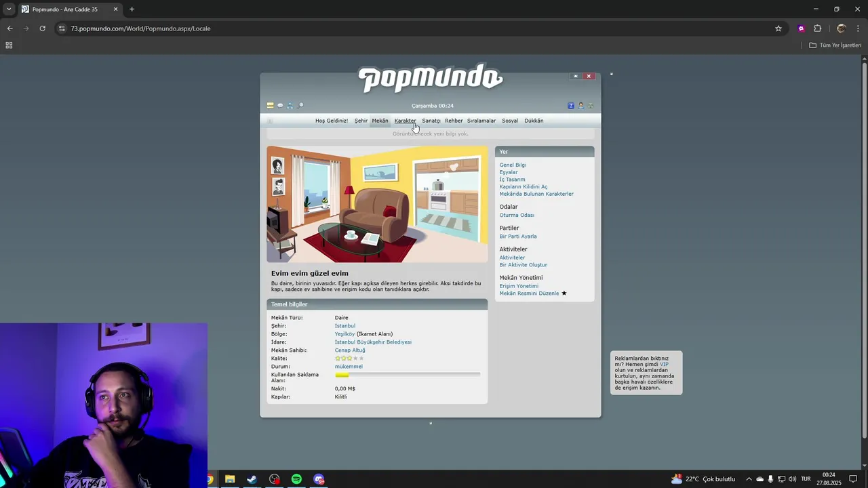The width and height of the screenshot is (868, 488).
Task: Show hidden system tray icons
Action: (749, 479)
